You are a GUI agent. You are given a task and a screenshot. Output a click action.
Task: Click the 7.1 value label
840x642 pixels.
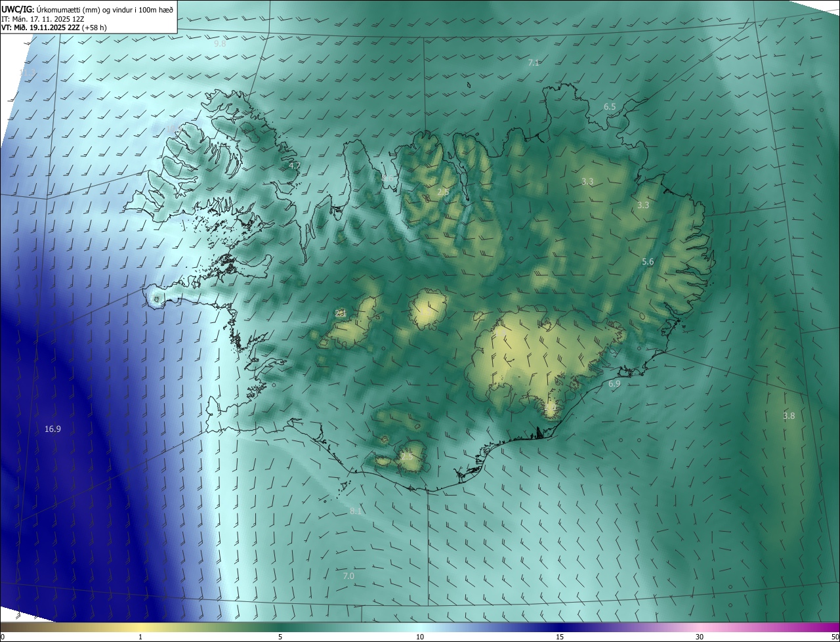coord(534,63)
